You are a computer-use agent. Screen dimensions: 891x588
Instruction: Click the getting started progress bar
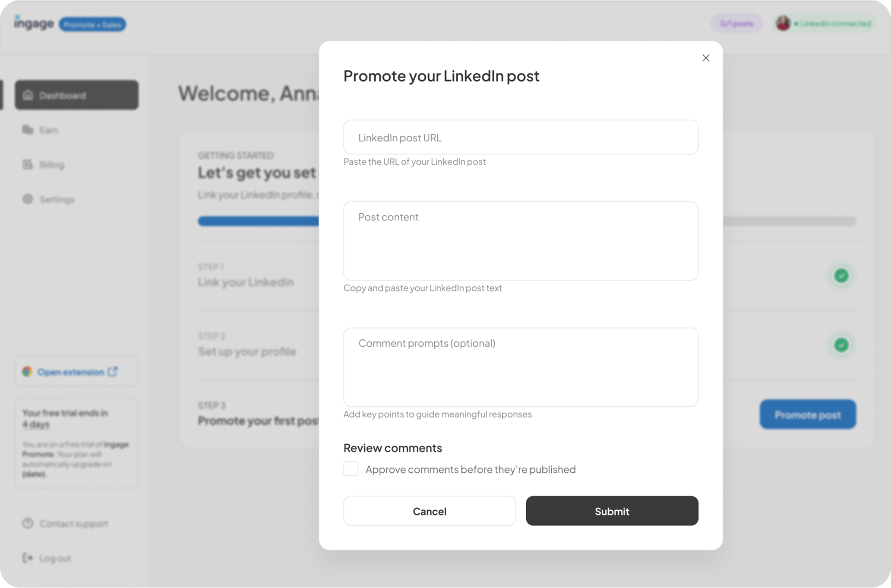[527, 221]
